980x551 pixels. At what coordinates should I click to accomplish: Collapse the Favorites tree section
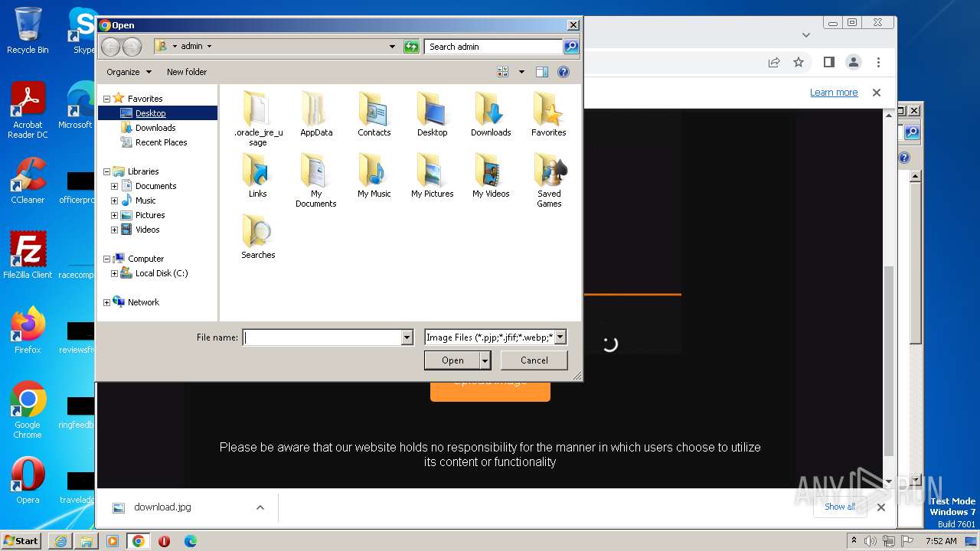click(107, 99)
